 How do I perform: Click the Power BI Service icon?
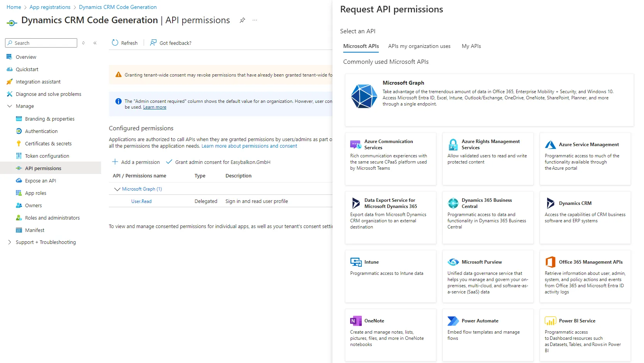(550, 321)
